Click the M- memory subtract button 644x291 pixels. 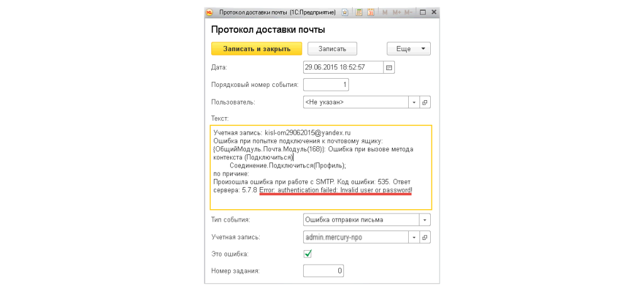pyautogui.click(x=409, y=12)
